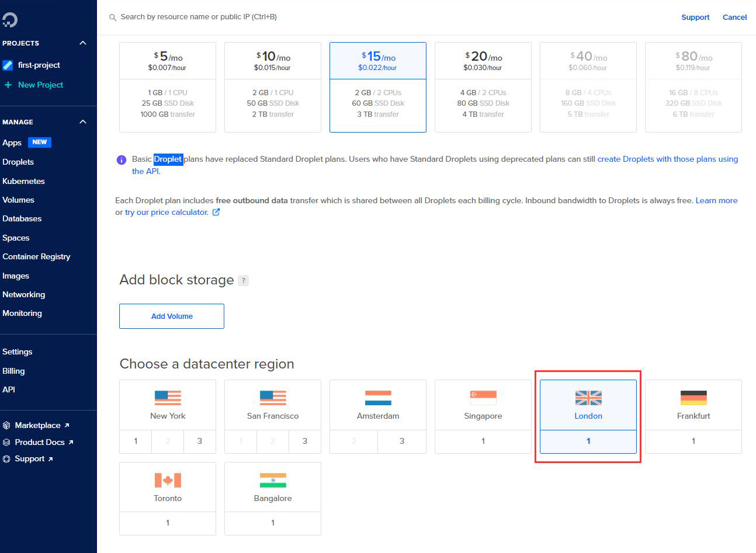The image size is (756, 553).
Task: Select the $5/mo droplet plan
Action: (x=168, y=87)
